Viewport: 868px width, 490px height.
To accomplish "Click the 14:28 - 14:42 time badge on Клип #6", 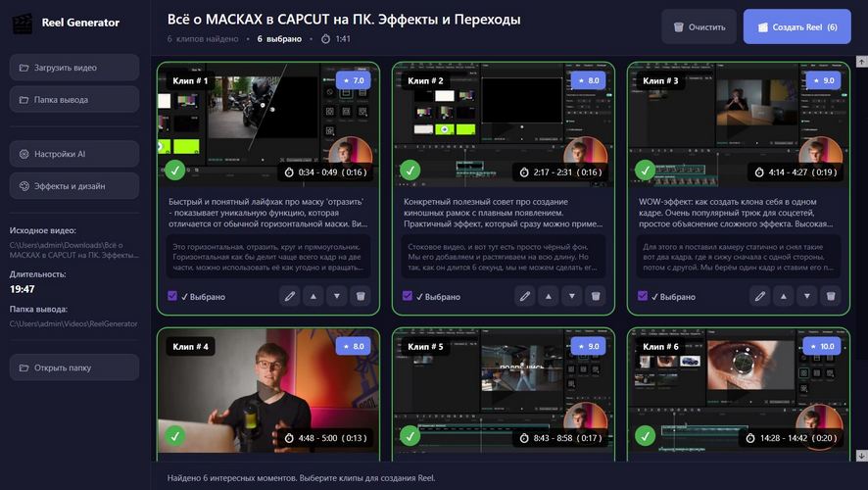I will (x=791, y=438).
